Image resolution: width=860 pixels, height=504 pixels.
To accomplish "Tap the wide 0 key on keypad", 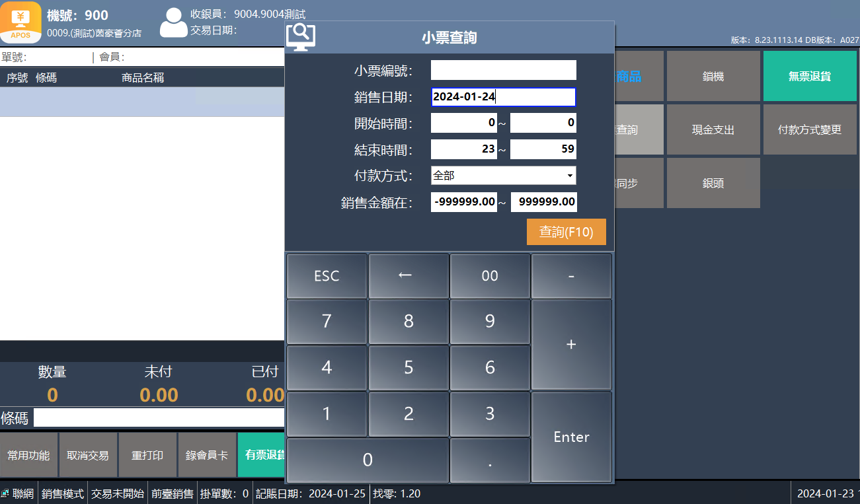I will tap(368, 460).
